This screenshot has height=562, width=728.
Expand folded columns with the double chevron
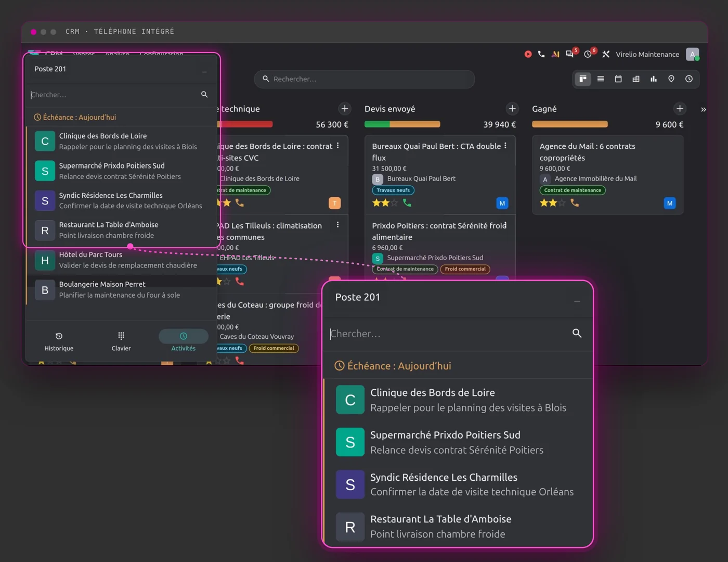703,109
